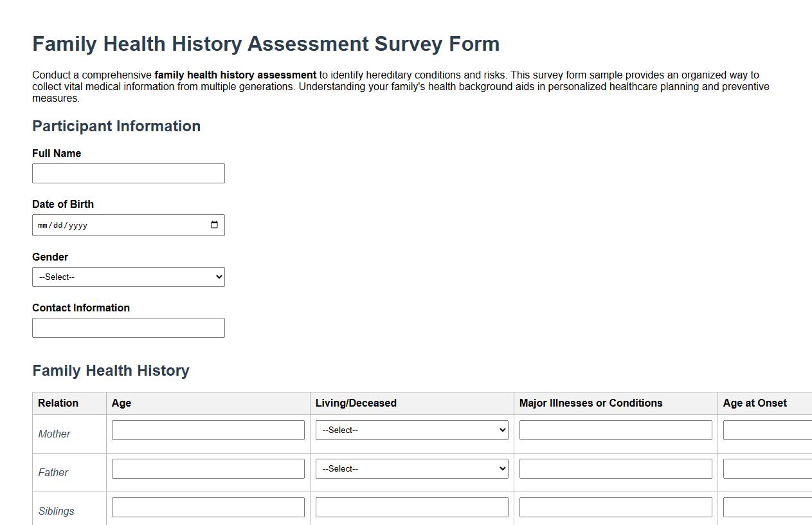Click the Siblings Living/Deceased field
The width and height of the screenshot is (812, 525).
pos(411,507)
